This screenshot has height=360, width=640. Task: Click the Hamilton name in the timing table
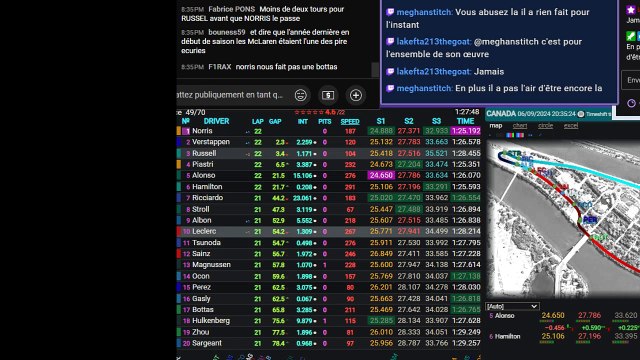(207, 187)
